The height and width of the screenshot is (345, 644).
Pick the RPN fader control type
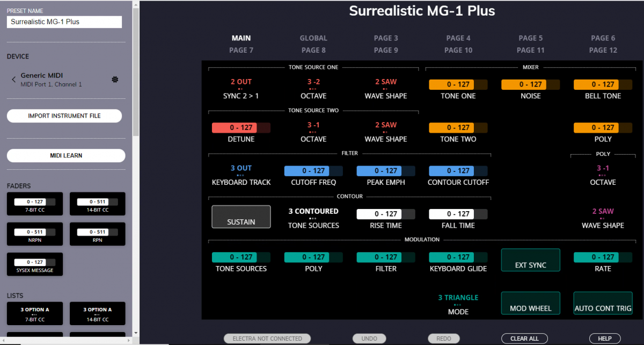click(x=97, y=234)
